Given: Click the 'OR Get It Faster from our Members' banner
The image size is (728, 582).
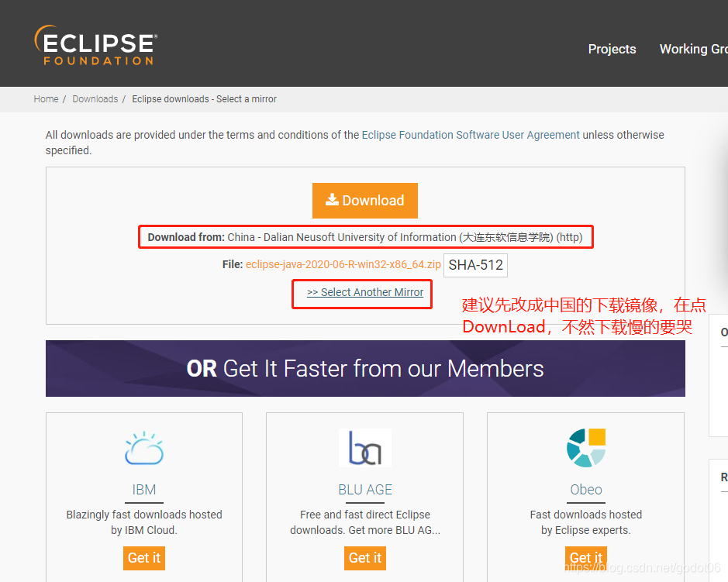Looking at the screenshot, I should [365, 369].
